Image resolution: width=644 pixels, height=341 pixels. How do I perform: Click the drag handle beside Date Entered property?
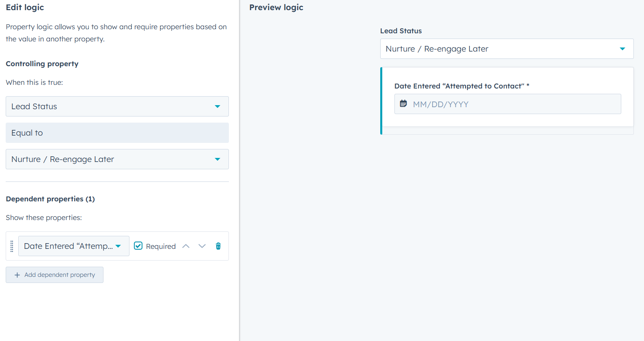click(12, 246)
